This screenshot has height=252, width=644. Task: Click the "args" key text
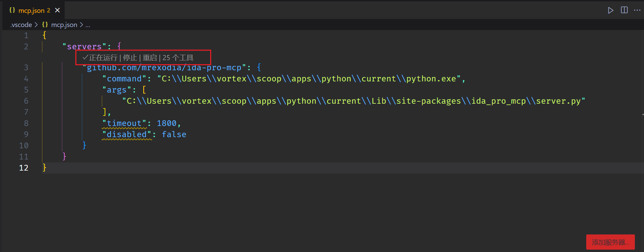pos(117,90)
